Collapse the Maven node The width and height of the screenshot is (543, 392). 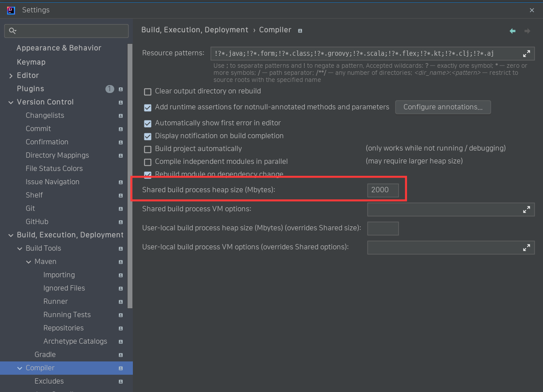point(28,262)
